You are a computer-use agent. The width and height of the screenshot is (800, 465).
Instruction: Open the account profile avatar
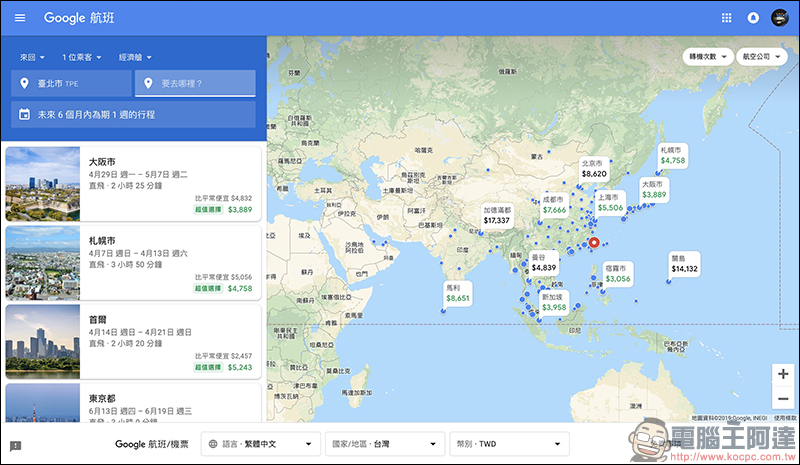[780, 18]
